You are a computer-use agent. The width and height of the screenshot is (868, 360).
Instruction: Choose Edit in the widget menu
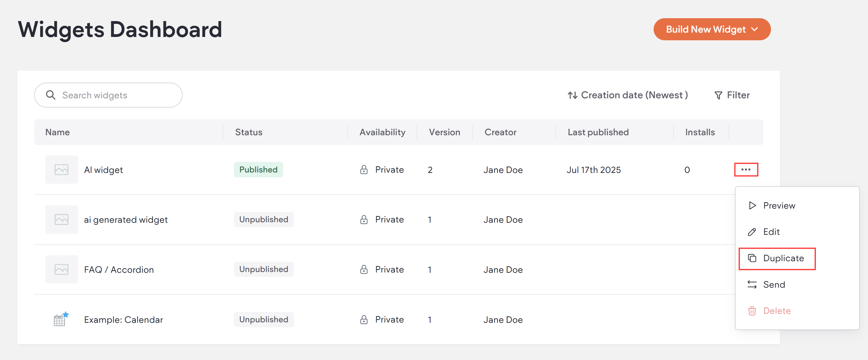[x=771, y=232]
